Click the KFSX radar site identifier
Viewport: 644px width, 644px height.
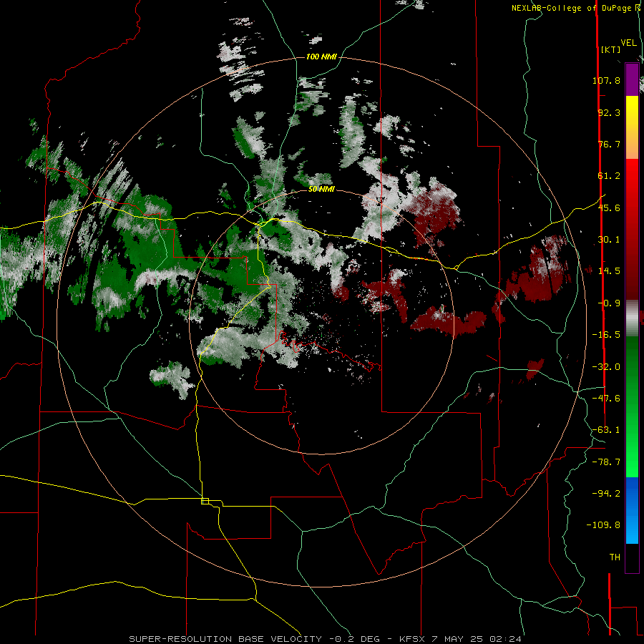pyautogui.click(x=413, y=639)
